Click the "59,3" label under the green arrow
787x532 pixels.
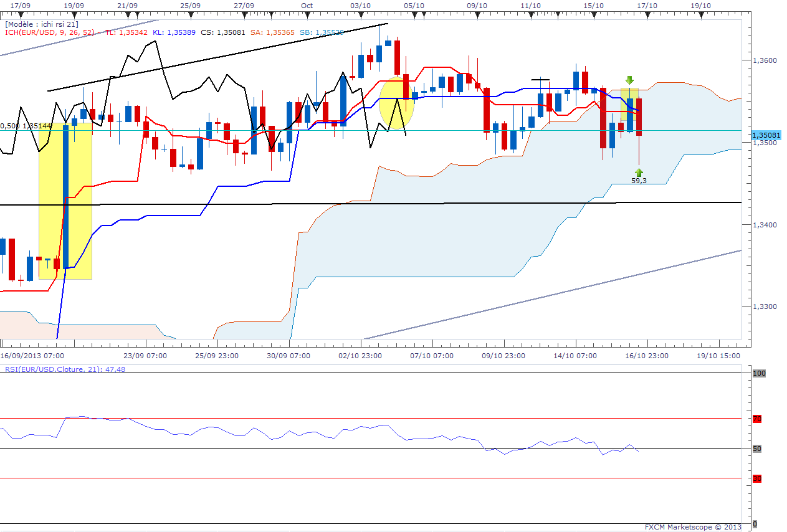point(639,181)
